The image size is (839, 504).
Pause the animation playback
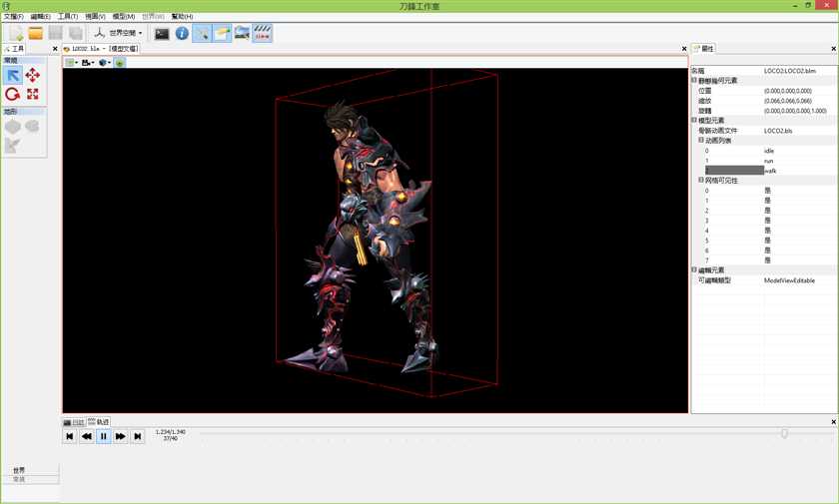coord(104,436)
